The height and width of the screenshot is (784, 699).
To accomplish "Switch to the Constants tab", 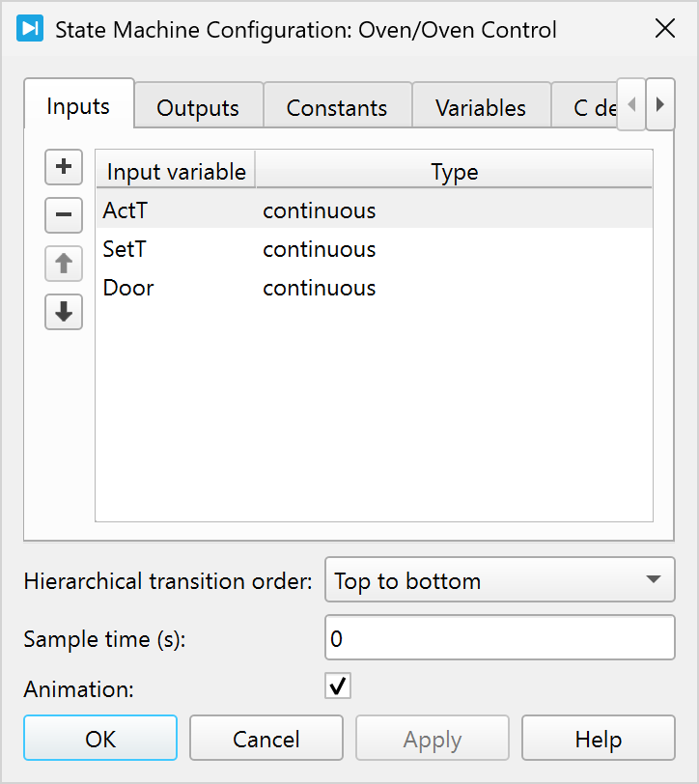I will tap(336, 108).
